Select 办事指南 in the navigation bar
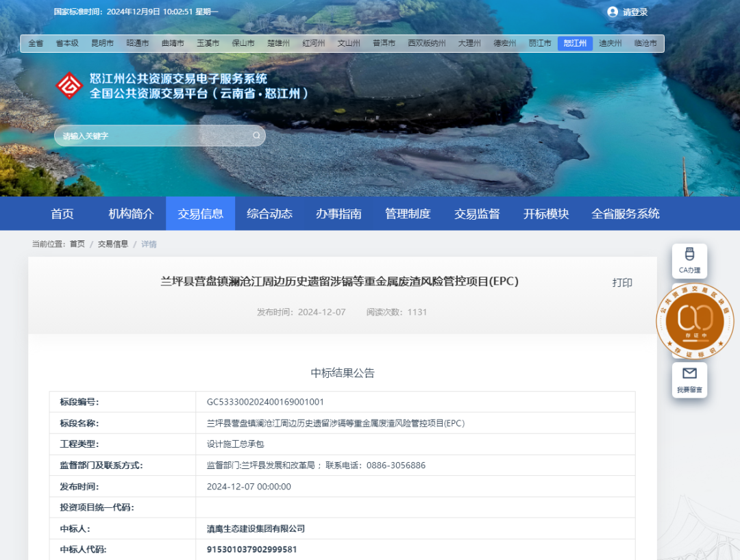Screen dimensions: 740x560 [338, 213]
